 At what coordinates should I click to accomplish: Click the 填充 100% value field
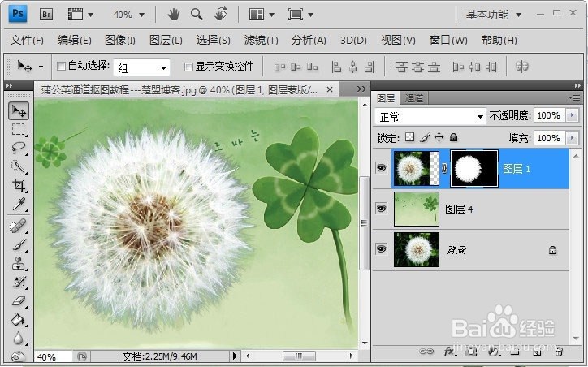coord(549,138)
